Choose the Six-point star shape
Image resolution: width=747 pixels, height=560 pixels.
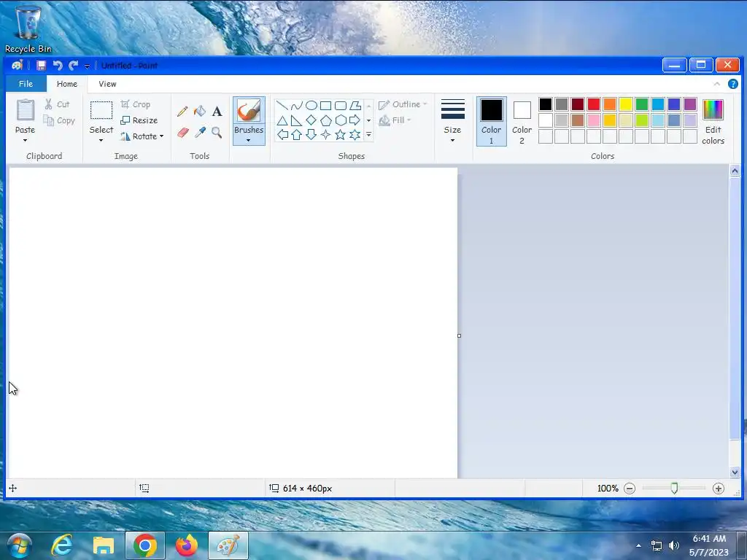[355, 135]
